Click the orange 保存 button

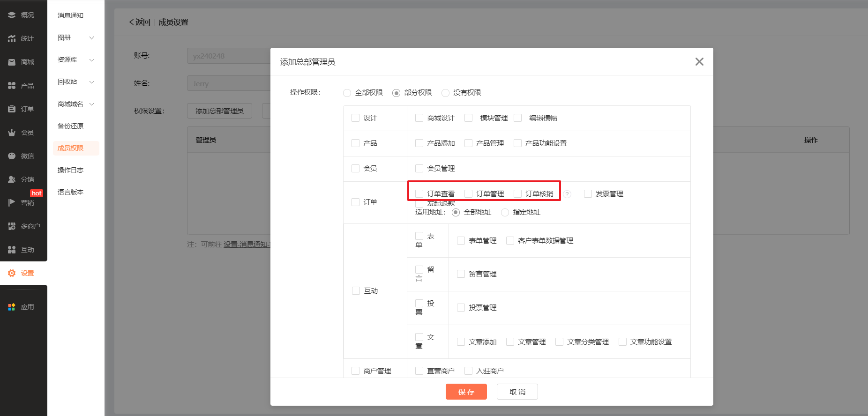coord(466,392)
